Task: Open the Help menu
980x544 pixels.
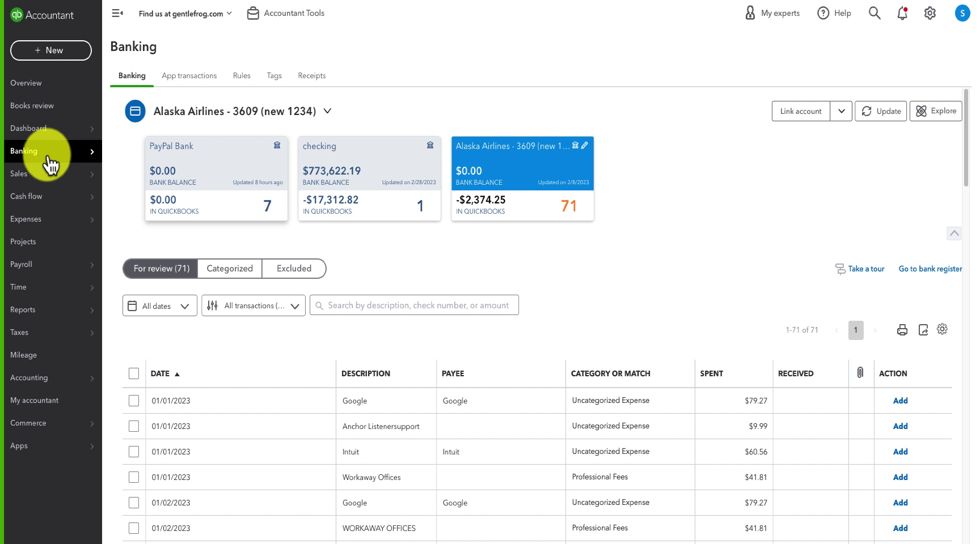Action: coord(834,13)
